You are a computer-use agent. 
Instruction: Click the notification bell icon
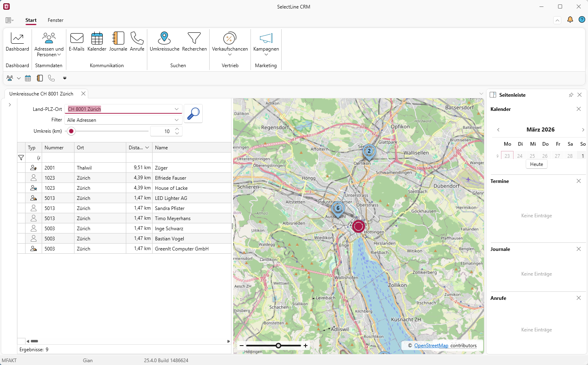coord(570,20)
